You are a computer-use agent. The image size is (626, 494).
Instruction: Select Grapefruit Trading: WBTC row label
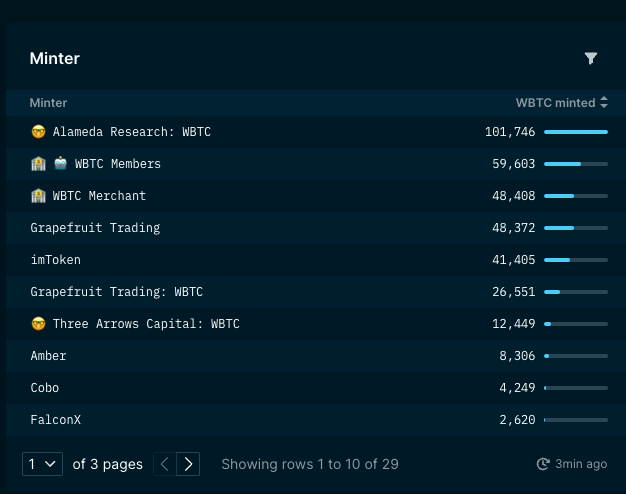(x=117, y=292)
